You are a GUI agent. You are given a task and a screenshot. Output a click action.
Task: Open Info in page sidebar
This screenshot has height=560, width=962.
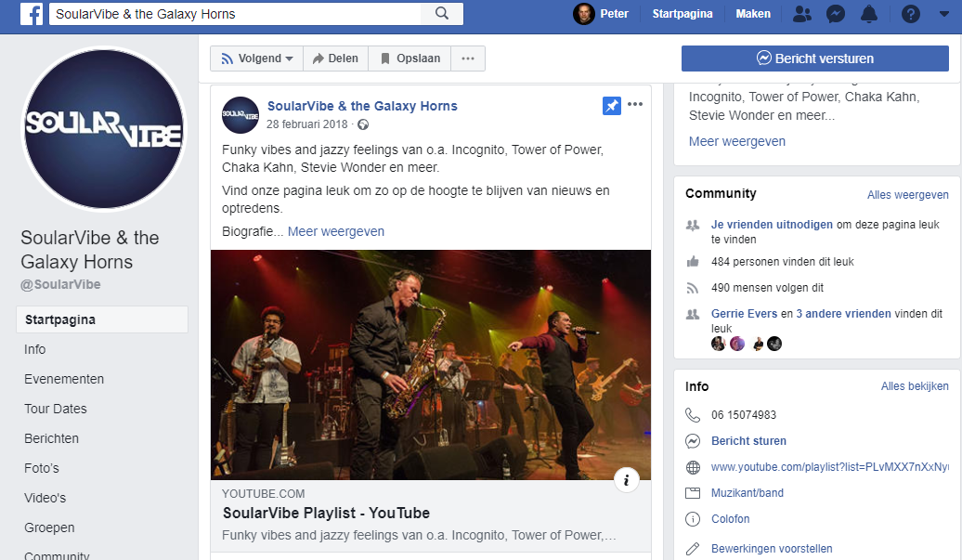(35, 349)
